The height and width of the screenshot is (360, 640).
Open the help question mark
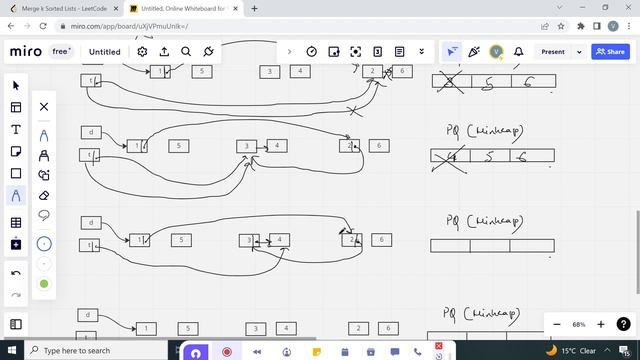623,324
